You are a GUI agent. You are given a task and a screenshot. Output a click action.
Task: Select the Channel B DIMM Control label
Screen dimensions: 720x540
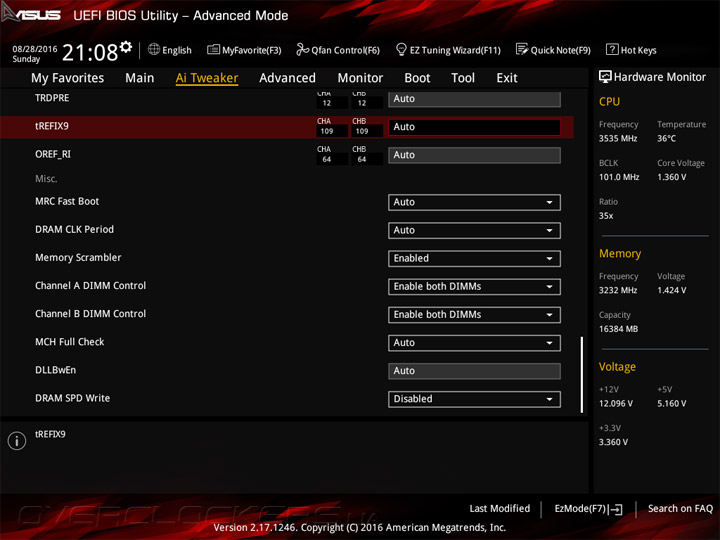90,314
